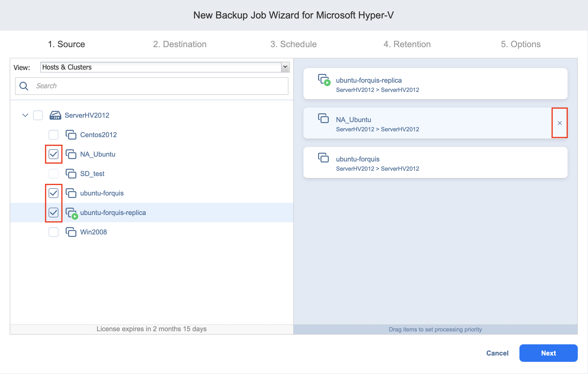Screen dimensions: 588x374
Task: Open the Hosts & Clusters view dropdown
Action: (285, 67)
